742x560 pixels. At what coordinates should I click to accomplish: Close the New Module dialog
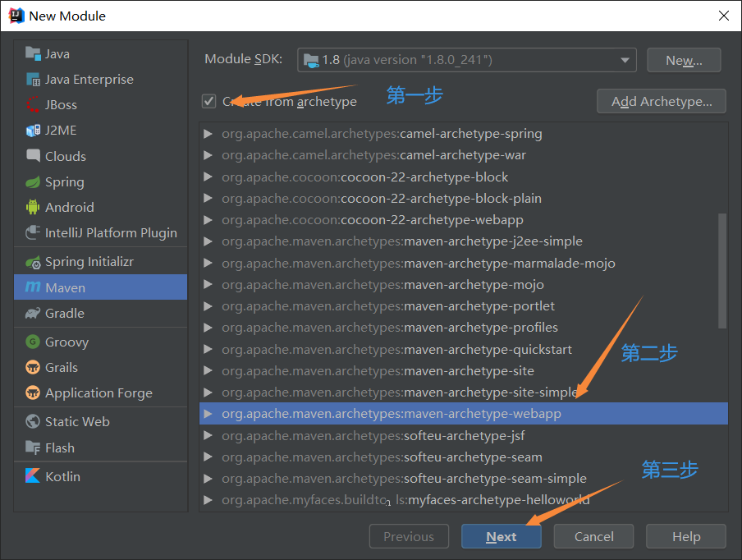(x=724, y=16)
